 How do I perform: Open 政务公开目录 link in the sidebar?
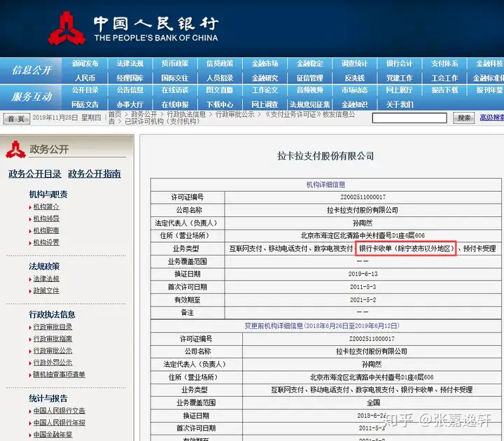pyautogui.click(x=35, y=174)
